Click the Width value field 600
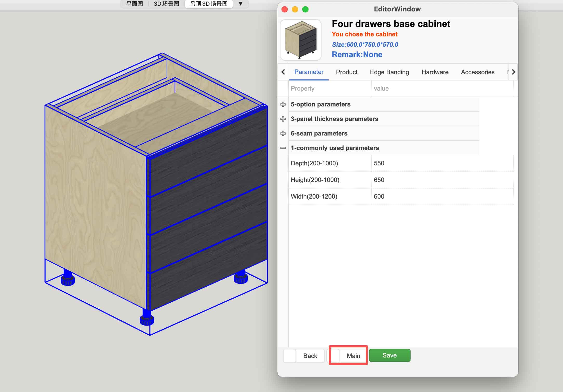563x392 pixels. [x=441, y=197]
